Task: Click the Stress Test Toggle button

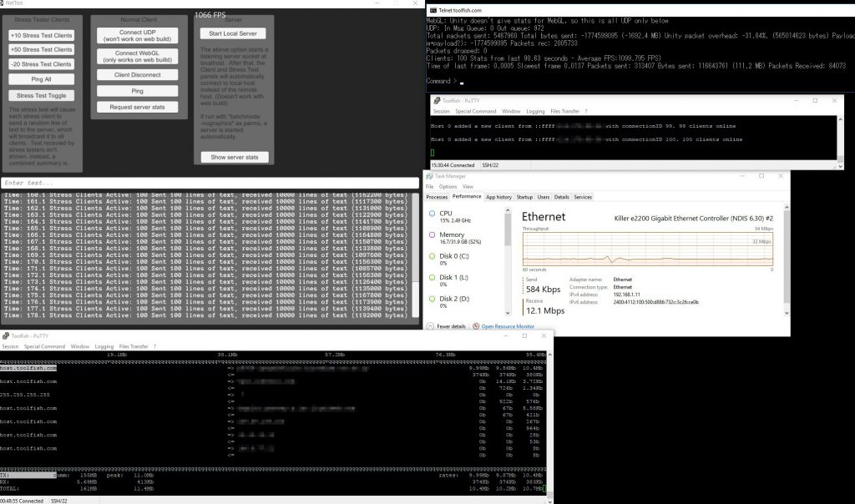Action: (x=42, y=96)
